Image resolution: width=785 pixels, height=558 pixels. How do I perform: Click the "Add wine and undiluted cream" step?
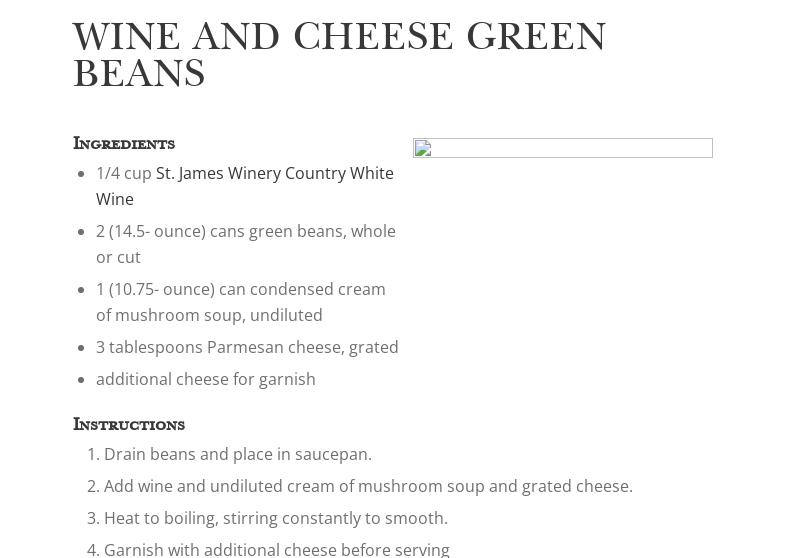(x=368, y=486)
